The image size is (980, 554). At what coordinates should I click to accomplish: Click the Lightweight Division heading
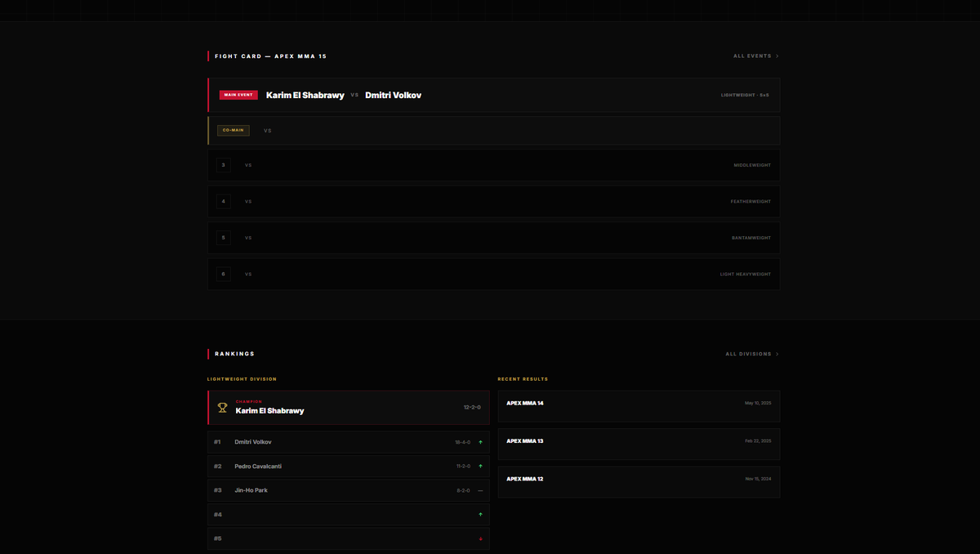242,379
